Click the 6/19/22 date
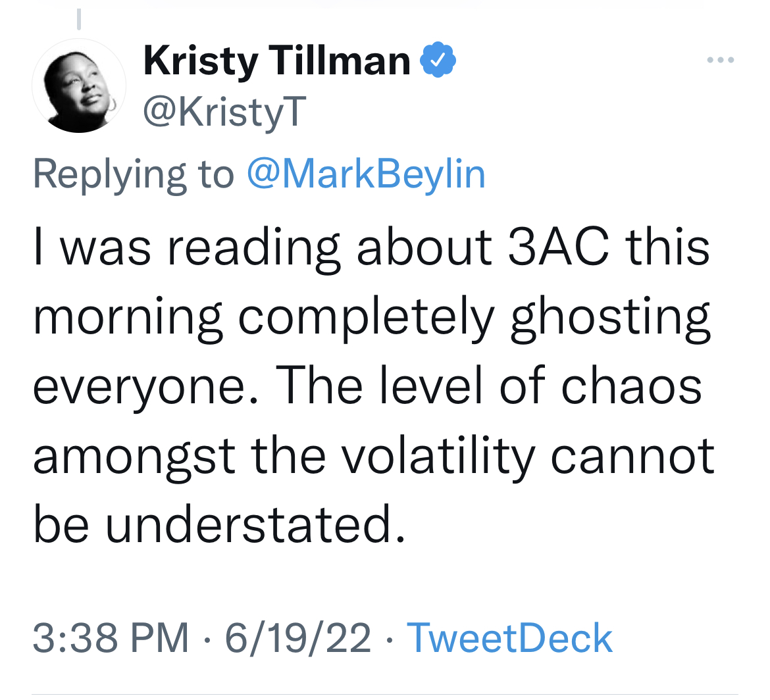The width and height of the screenshot is (770, 700). tap(298, 637)
